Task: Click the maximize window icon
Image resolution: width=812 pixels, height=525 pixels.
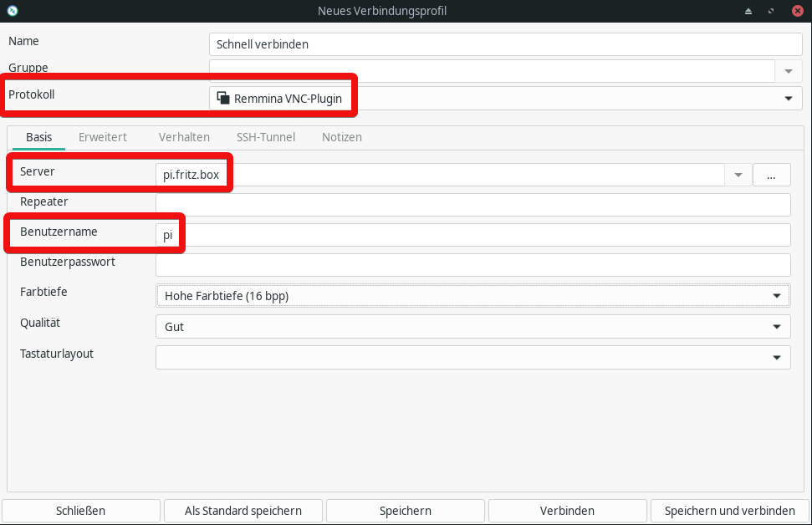Action: (x=772, y=11)
